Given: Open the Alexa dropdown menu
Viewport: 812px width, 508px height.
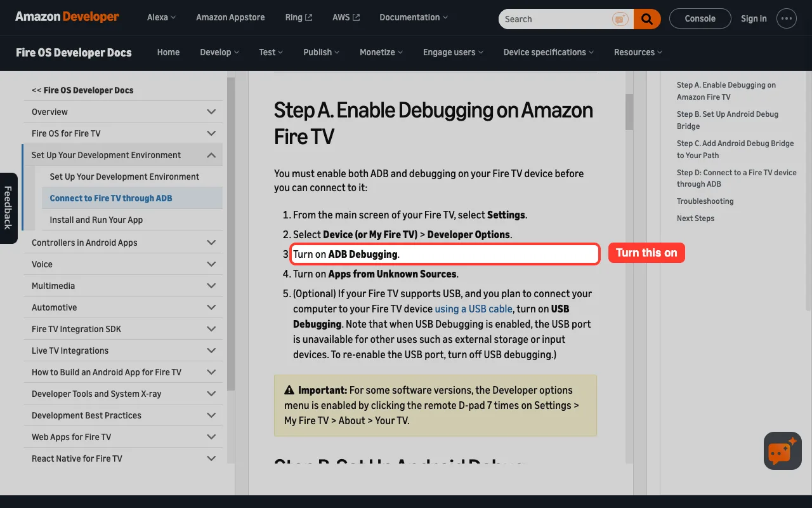Looking at the screenshot, I should 161,17.
